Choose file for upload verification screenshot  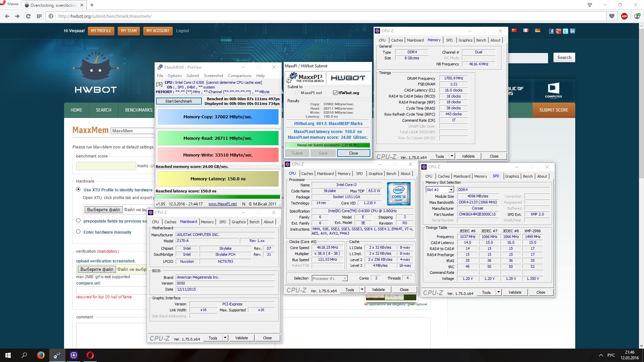(x=97, y=269)
